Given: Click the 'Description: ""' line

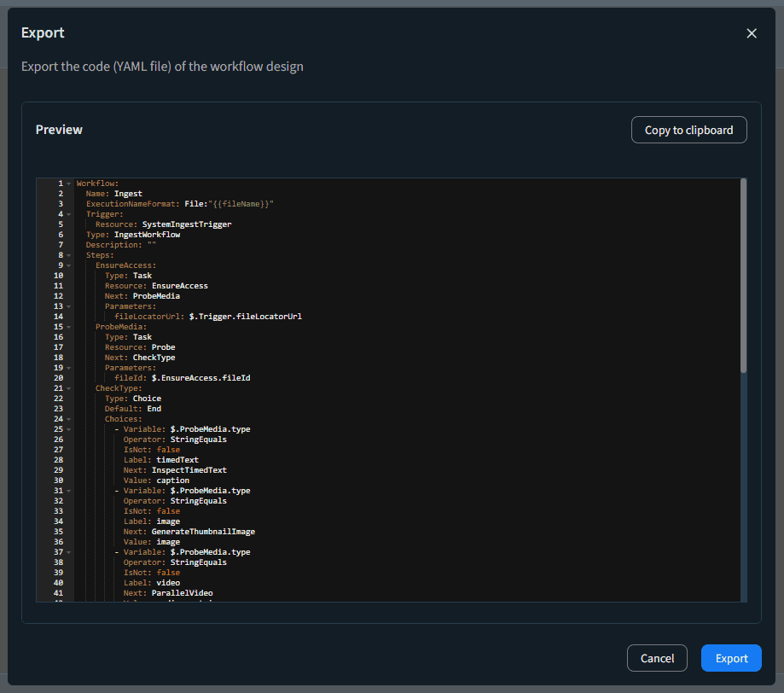Looking at the screenshot, I should (121, 245).
